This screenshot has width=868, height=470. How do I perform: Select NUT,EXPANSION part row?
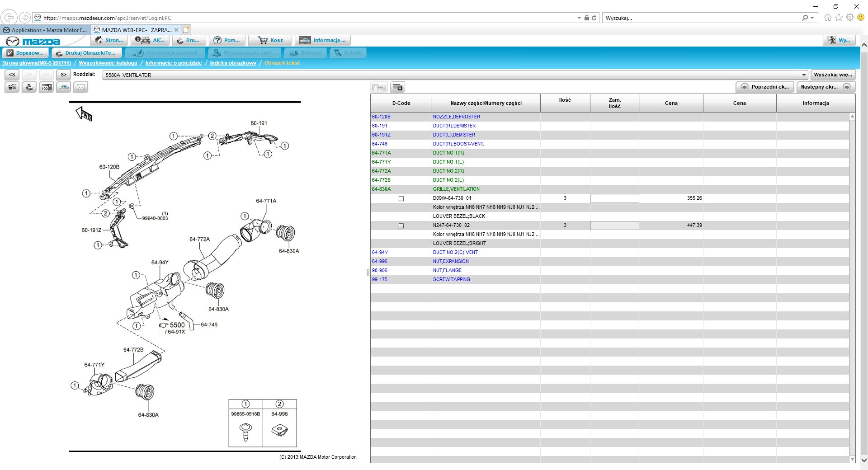tap(609, 261)
